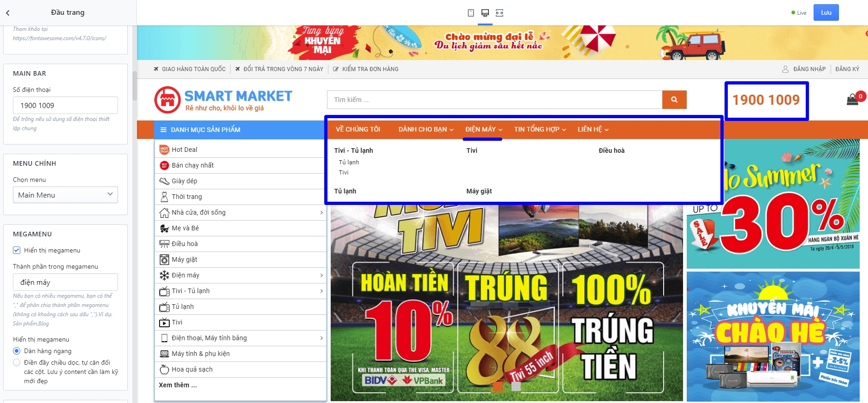Click the Điện máy snowflake icon
Image resolution: width=868 pixels, height=403 pixels.
[164, 275]
